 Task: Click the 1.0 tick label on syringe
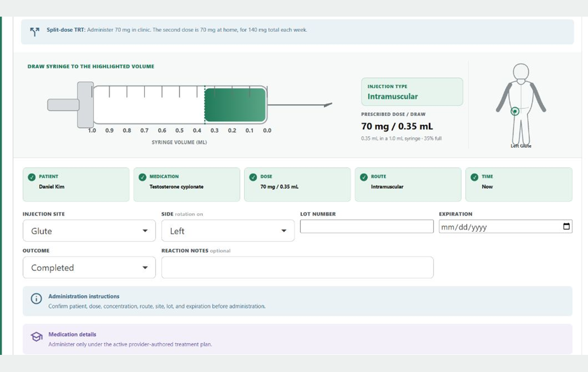(92, 131)
